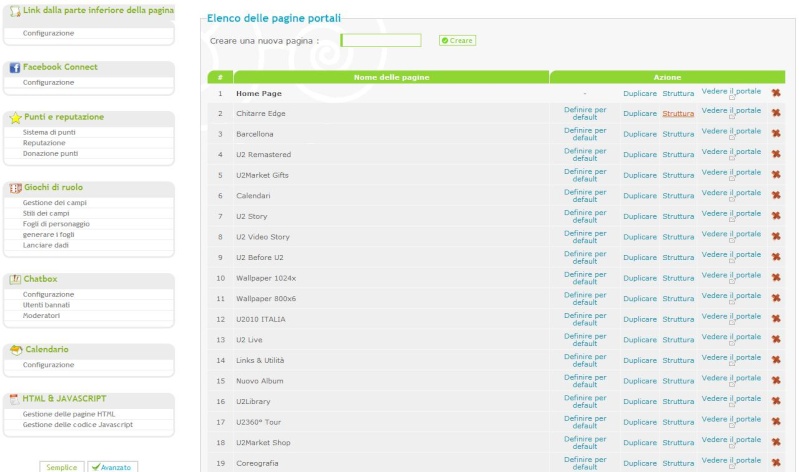Remove Calendari page via red X
This screenshot has height=472, width=799.
coord(776,195)
